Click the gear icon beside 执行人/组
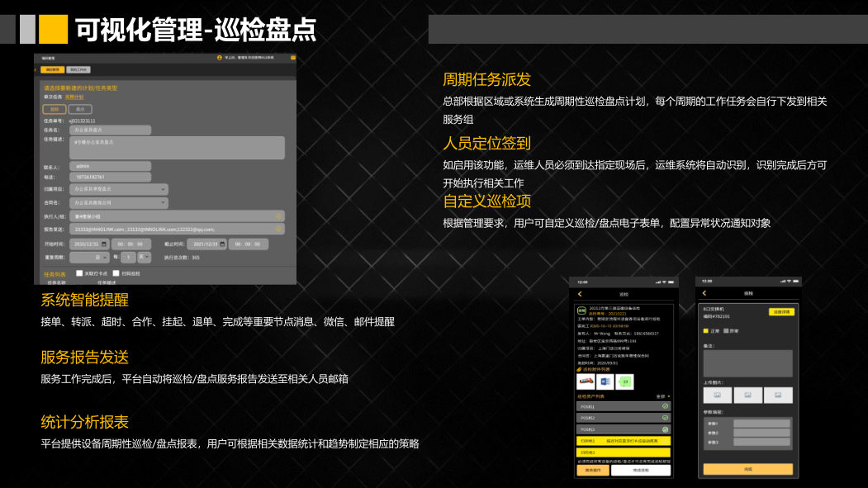868x488 pixels. [278, 215]
